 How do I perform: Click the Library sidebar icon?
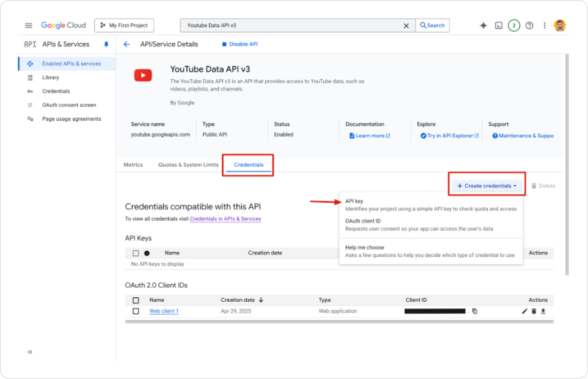tap(30, 77)
